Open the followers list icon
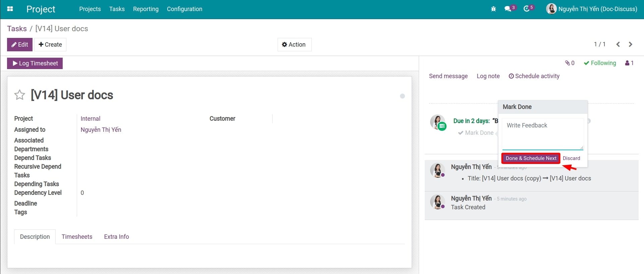Screen dimensions: 644x274 pyautogui.click(x=629, y=63)
